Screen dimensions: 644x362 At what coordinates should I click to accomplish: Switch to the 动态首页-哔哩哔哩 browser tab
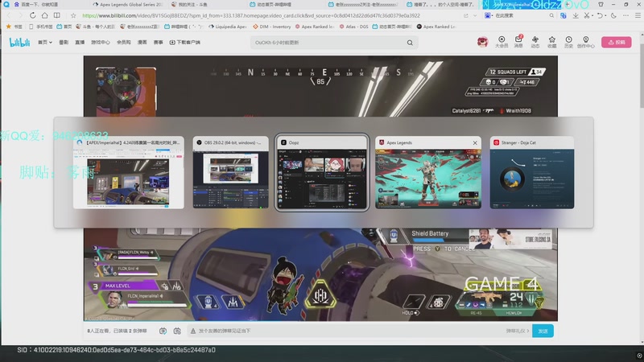click(270, 5)
